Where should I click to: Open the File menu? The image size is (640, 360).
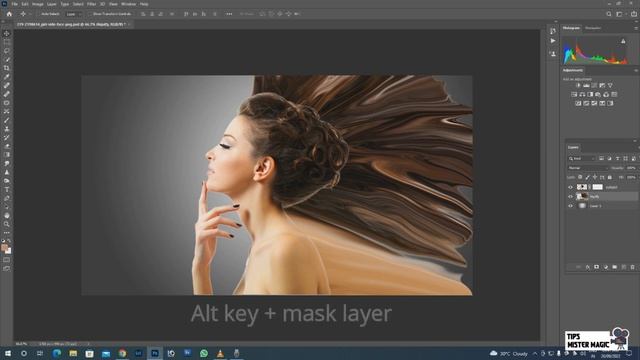14,4
